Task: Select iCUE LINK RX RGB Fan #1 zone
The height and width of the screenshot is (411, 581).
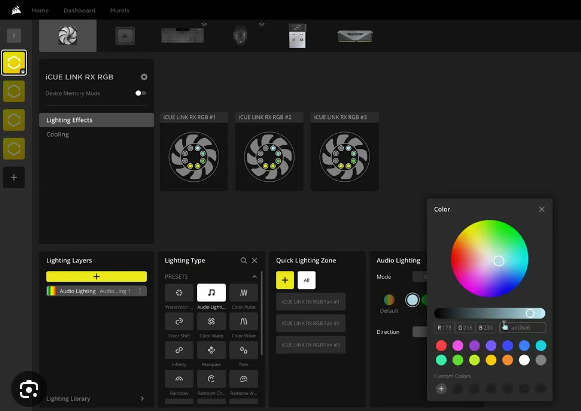Action: 311,302
